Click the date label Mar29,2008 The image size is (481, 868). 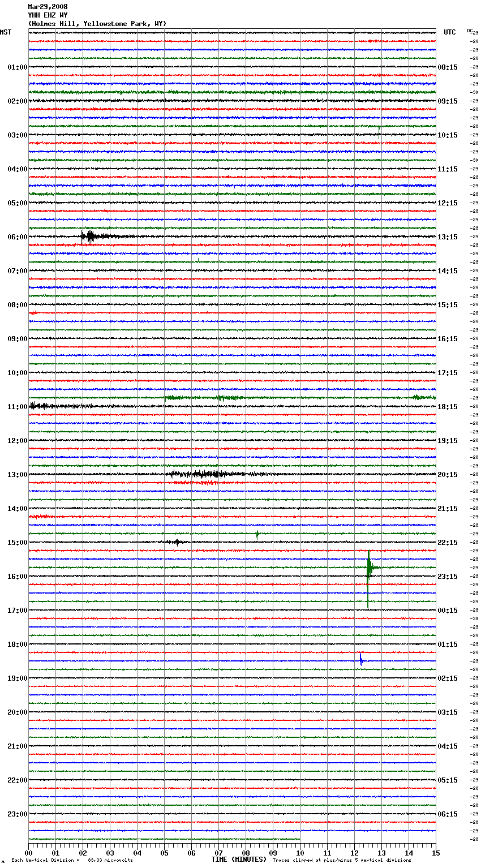coord(48,7)
